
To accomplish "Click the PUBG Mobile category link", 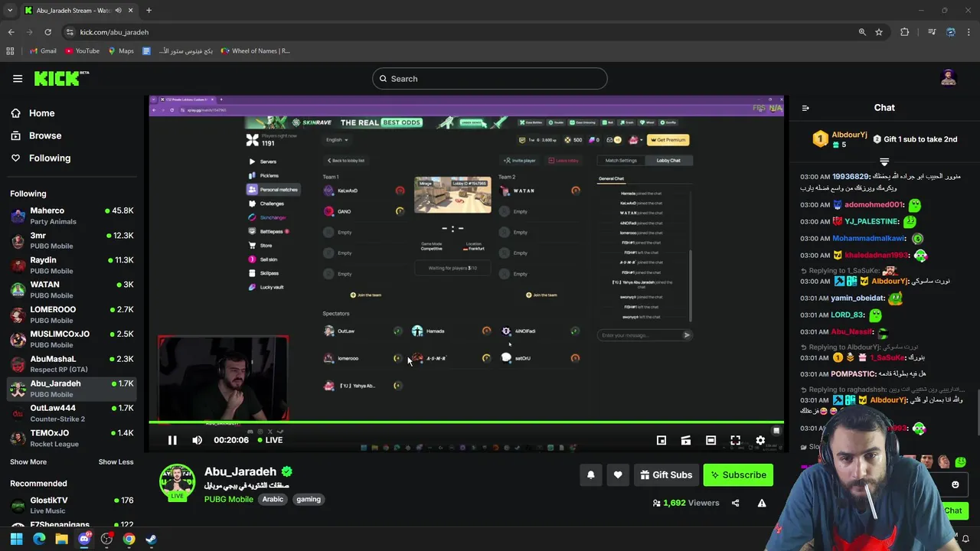I will [228, 499].
